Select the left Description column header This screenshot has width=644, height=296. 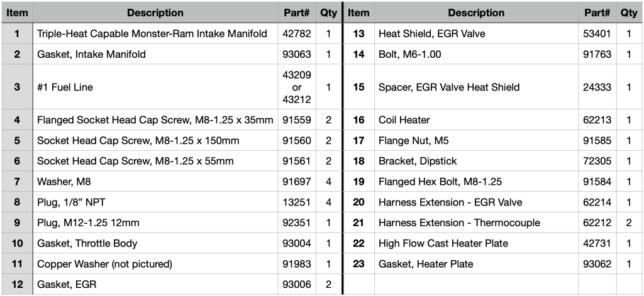click(155, 13)
